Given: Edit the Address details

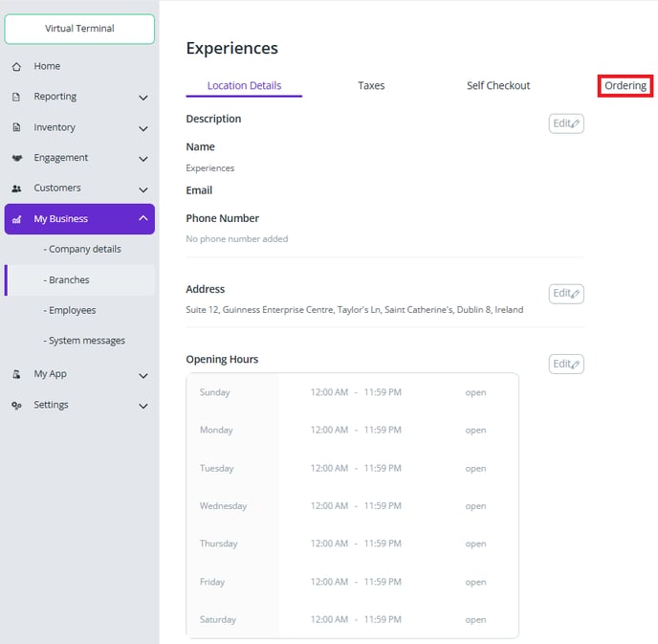Looking at the screenshot, I should (x=566, y=294).
